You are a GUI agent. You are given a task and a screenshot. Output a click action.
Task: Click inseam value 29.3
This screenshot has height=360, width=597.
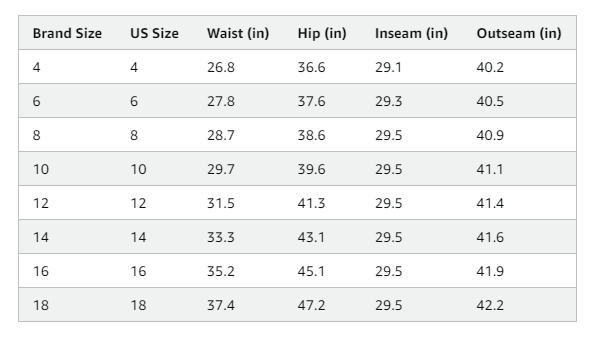pos(388,101)
